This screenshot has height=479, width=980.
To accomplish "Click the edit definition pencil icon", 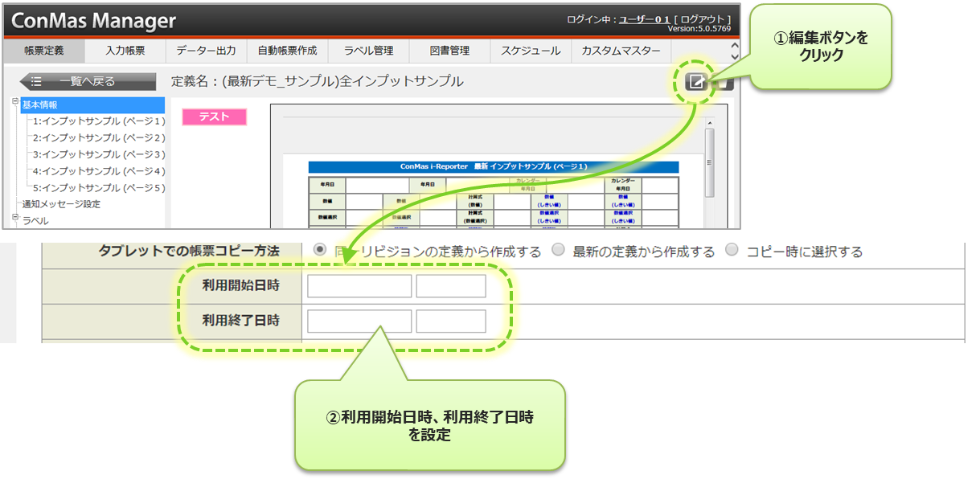I will [695, 82].
